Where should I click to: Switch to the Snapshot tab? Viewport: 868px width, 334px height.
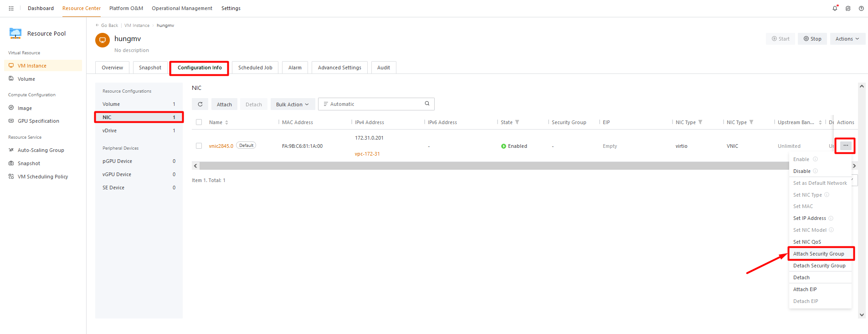(x=150, y=68)
